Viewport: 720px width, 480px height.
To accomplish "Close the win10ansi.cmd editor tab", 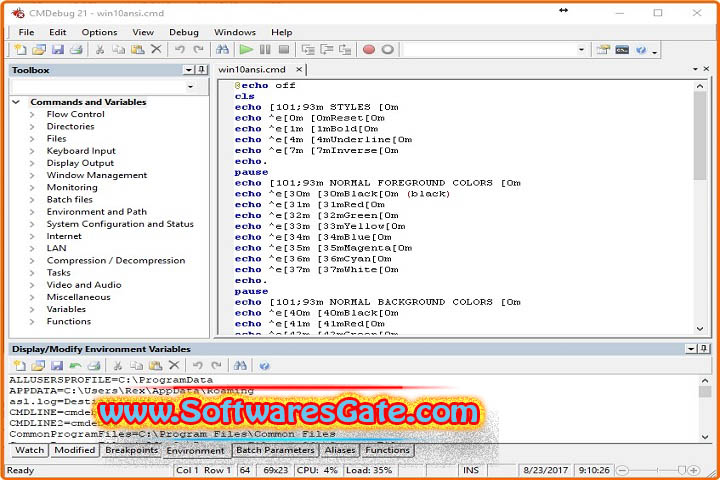I will click(299, 69).
